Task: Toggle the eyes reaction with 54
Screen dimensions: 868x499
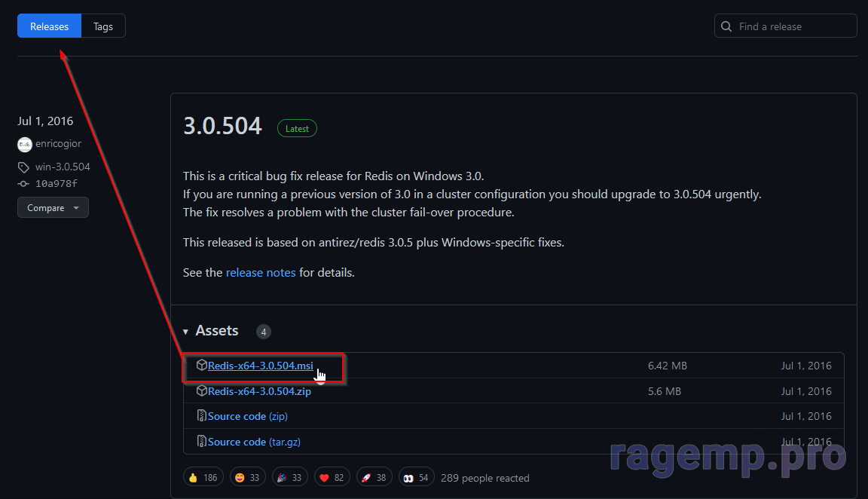Action: pyautogui.click(x=416, y=477)
